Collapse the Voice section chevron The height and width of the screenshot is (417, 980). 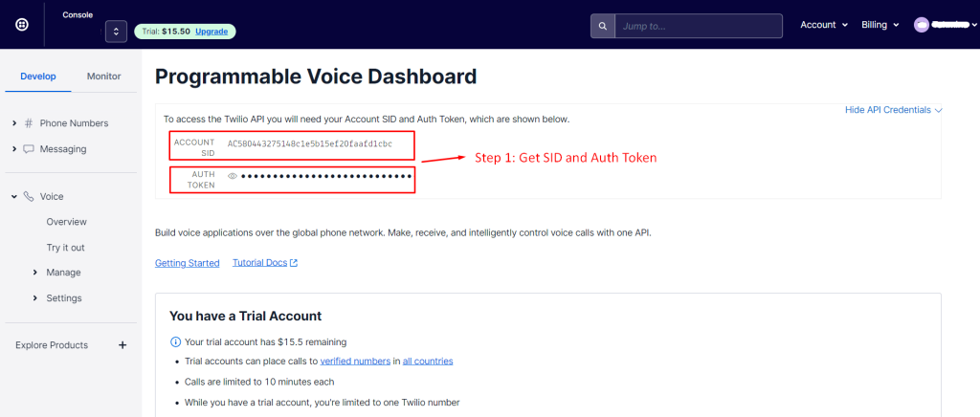click(x=14, y=196)
